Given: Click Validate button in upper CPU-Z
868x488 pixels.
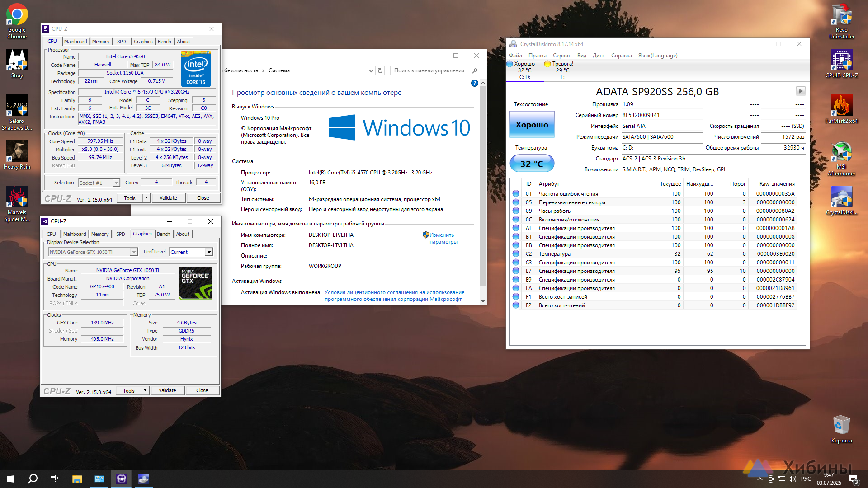Looking at the screenshot, I should [x=168, y=198].
